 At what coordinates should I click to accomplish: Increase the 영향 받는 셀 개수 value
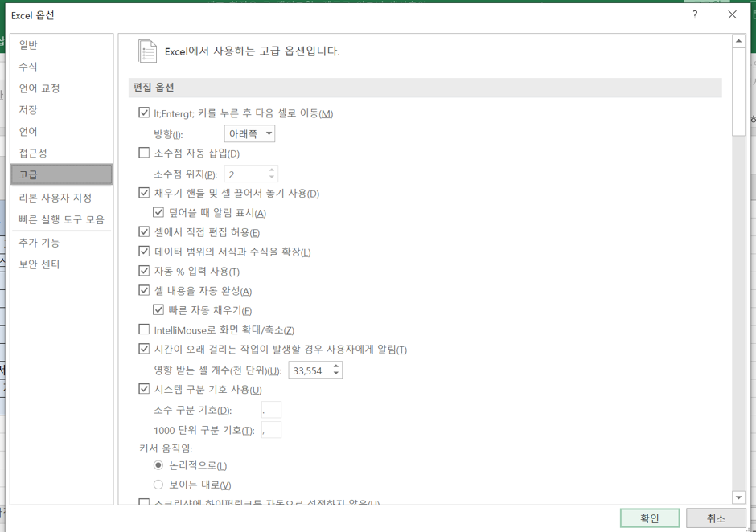point(336,366)
